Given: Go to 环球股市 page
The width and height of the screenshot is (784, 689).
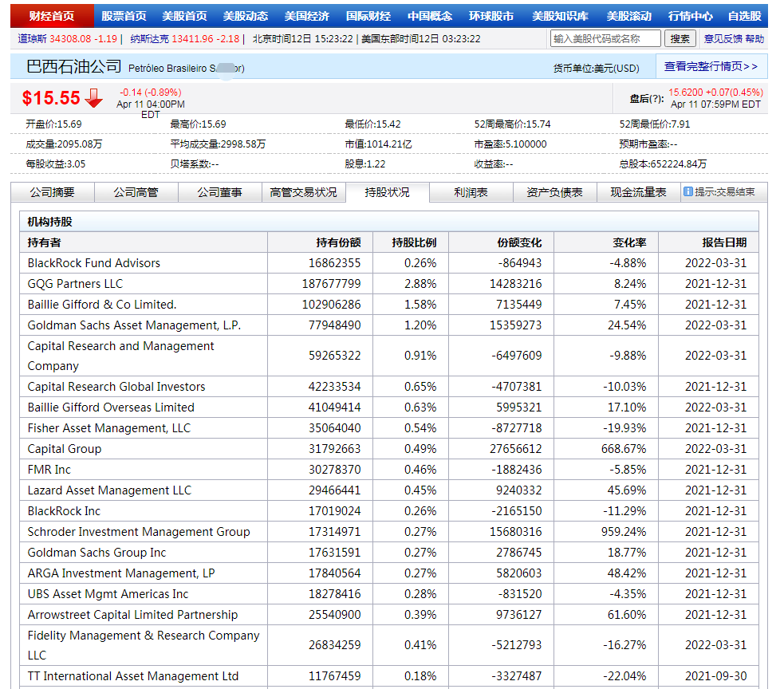Looking at the screenshot, I should tap(491, 16).
